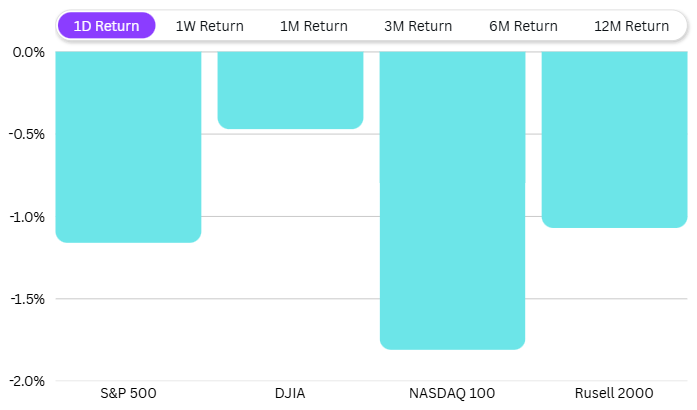The width and height of the screenshot is (697, 410).
Task: Switch to 6M Return tab
Action: (523, 26)
